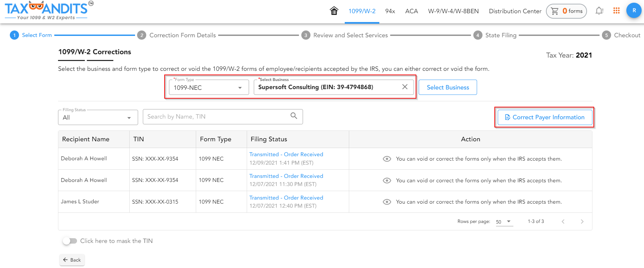This screenshot has height=268, width=644.
Task: Open Transmitted - Order Received link for 12/09/2021
Action: 286,154
